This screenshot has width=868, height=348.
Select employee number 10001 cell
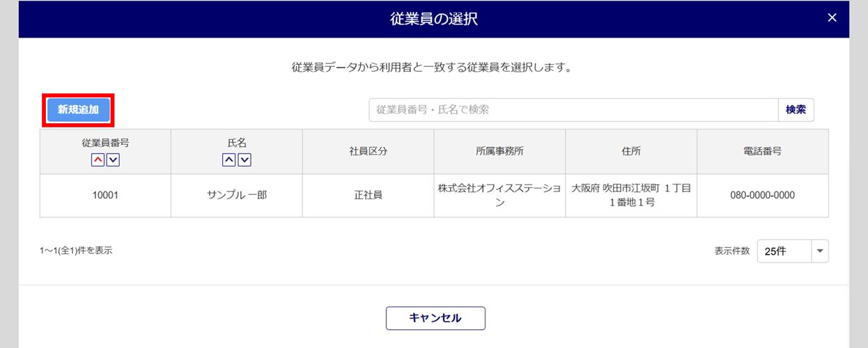pos(105,196)
